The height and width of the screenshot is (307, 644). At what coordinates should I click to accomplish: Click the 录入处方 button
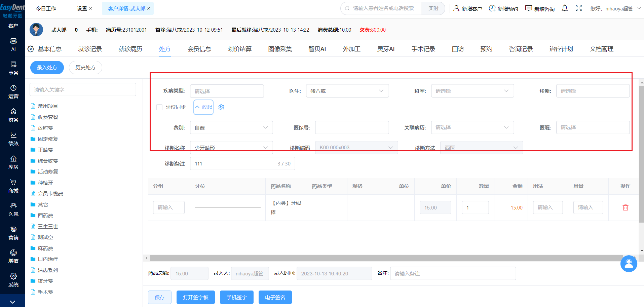[x=47, y=68]
